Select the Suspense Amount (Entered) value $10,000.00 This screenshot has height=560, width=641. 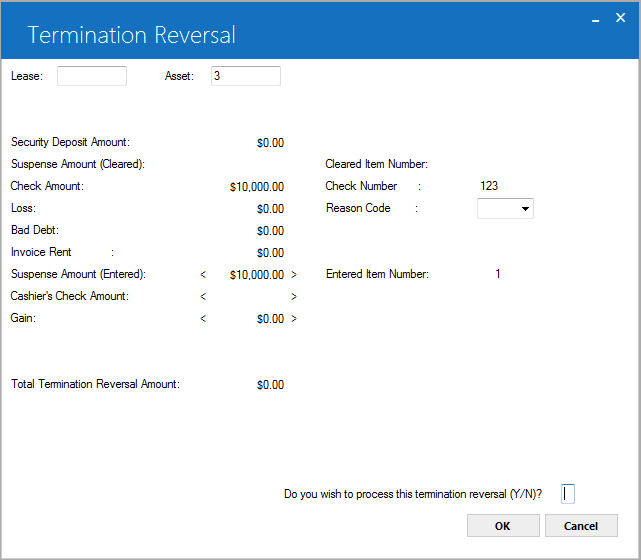(257, 275)
